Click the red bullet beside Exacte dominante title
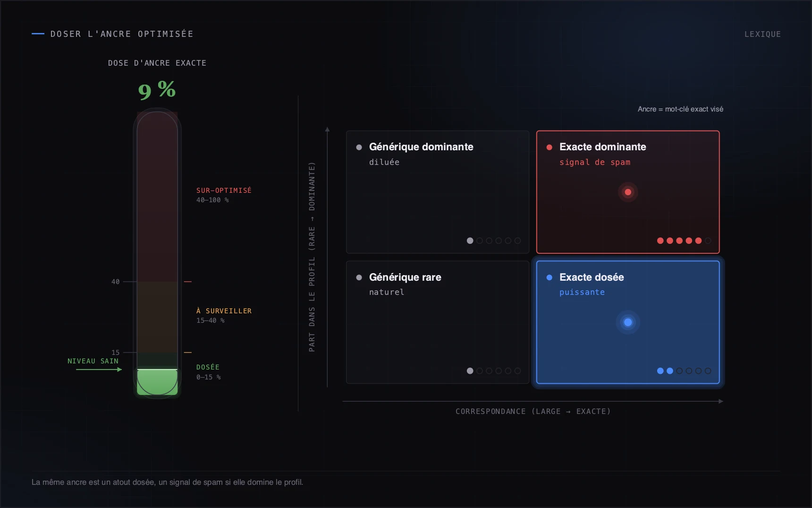The height and width of the screenshot is (508, 812). [550, 147]
